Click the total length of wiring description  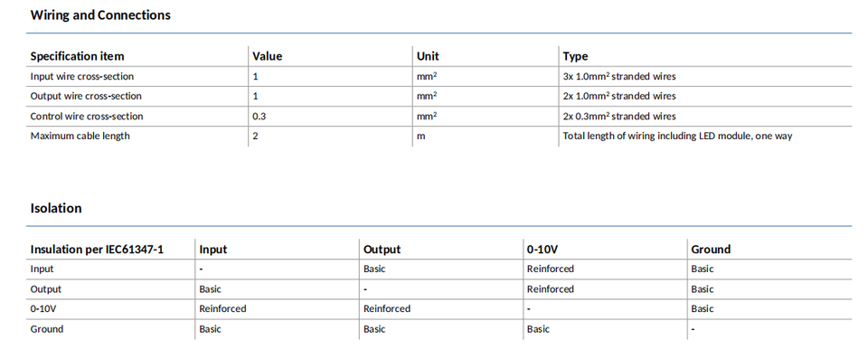(677, 136)
